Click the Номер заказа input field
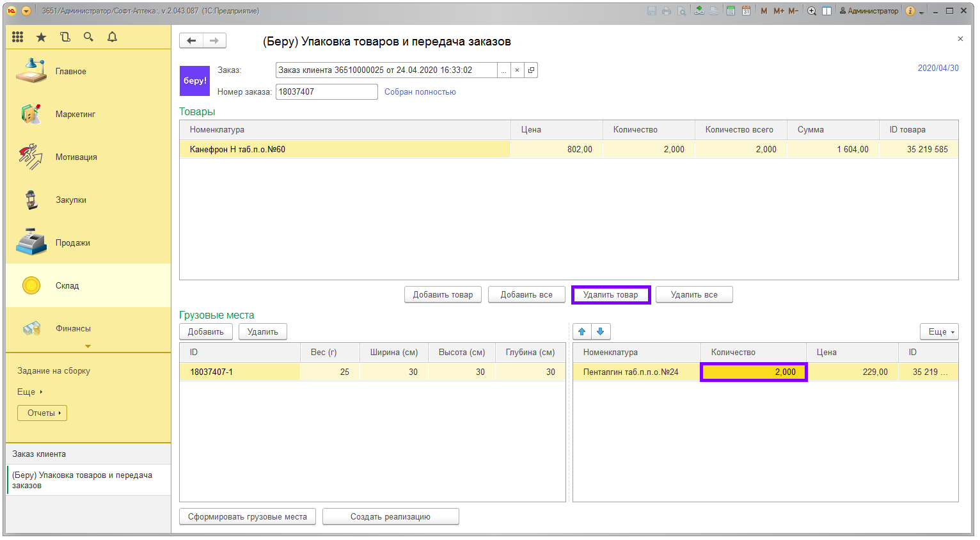This screenshot has width=980, height=540. (326, 92)
